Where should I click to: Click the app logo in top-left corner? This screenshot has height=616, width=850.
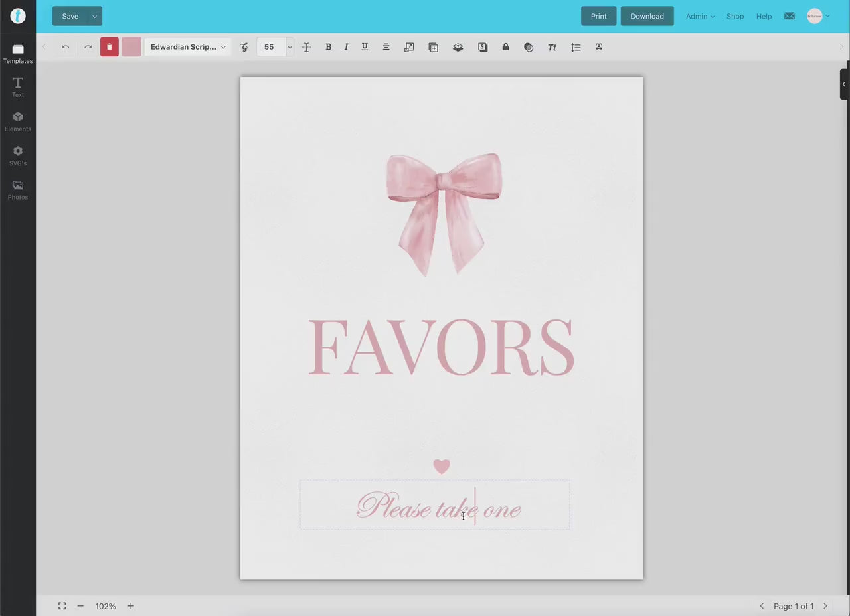click(18, 16)
